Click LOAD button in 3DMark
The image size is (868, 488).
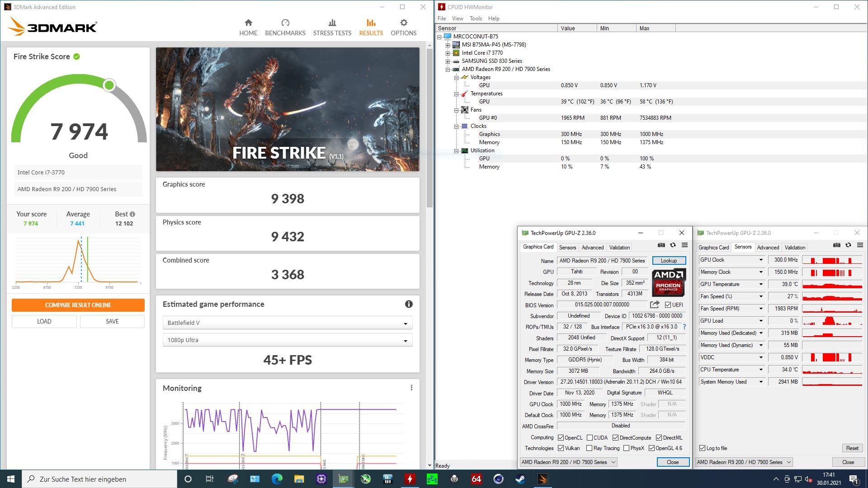(44, 321)
